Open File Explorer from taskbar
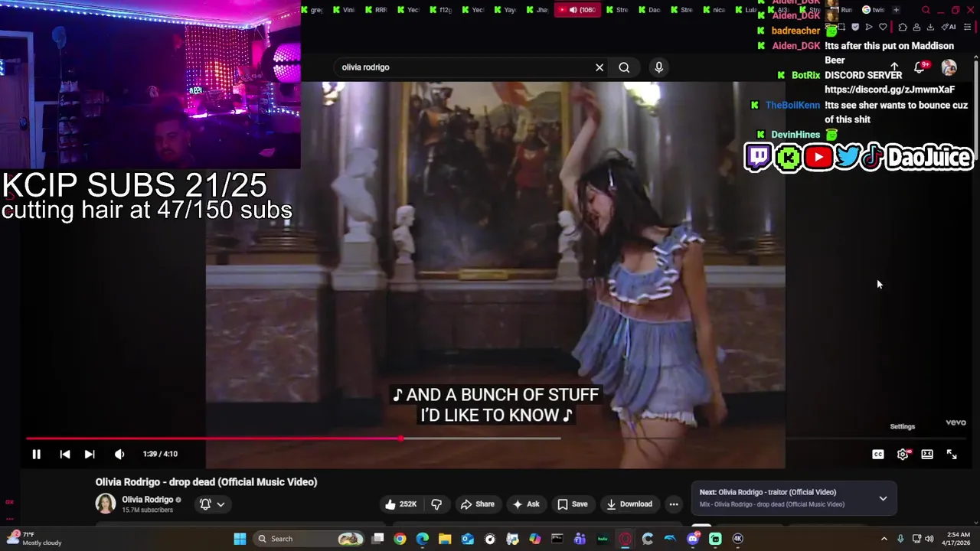Viewport: 980px width, 551px height. coord(445,539)
